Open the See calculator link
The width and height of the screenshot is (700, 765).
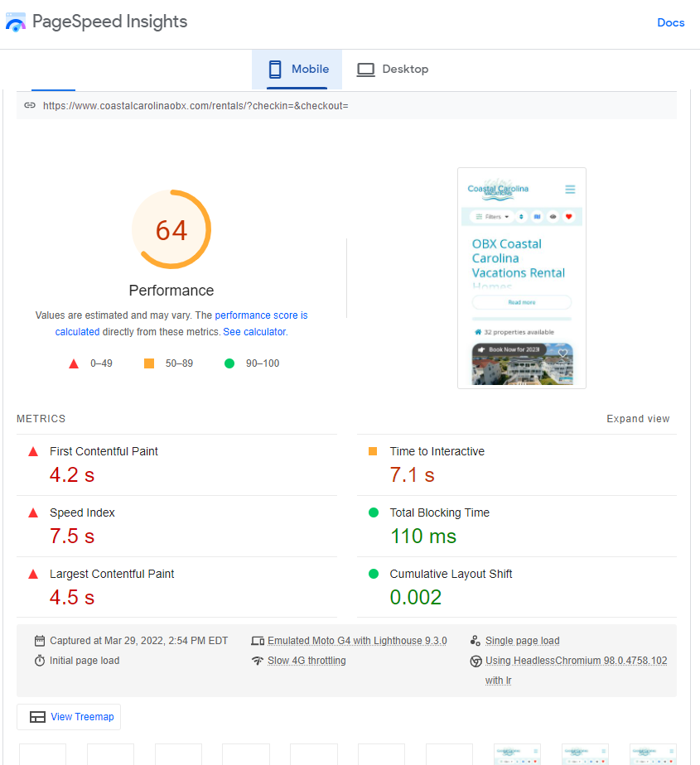[x=254, y=332]
